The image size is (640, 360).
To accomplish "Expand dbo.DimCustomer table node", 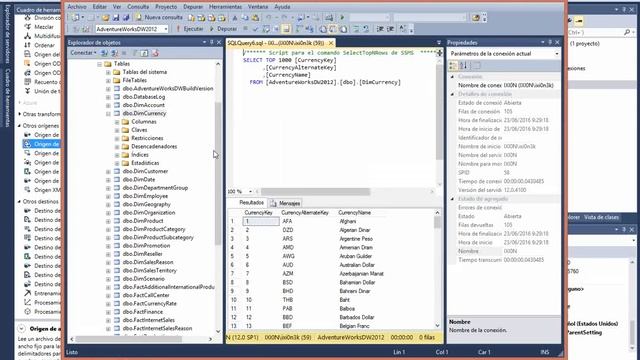I will 108,171.
